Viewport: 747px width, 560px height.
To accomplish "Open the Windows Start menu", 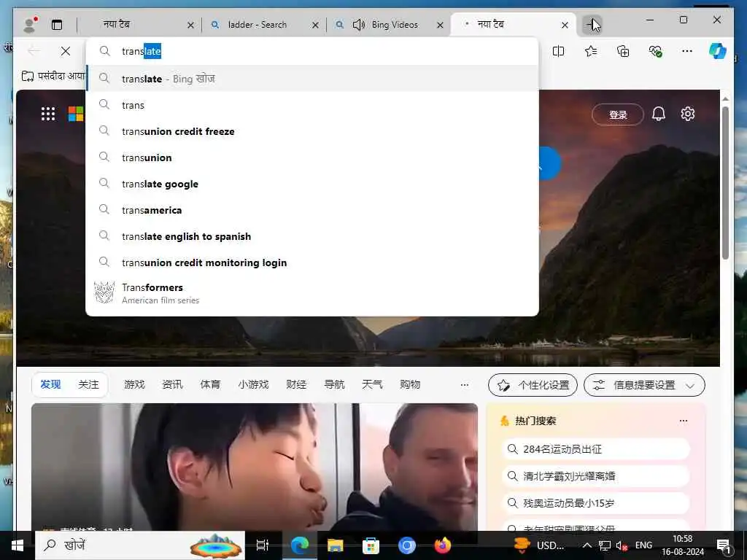I will coord(18,545).
